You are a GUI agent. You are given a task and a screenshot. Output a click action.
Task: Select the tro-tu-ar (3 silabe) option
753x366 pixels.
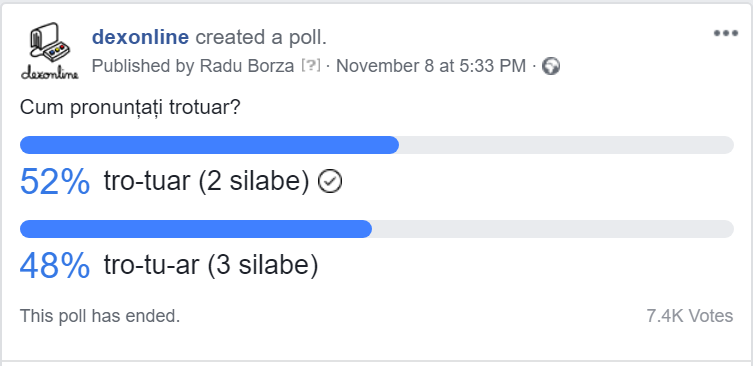pyautogui.click(x=211, y=266)
